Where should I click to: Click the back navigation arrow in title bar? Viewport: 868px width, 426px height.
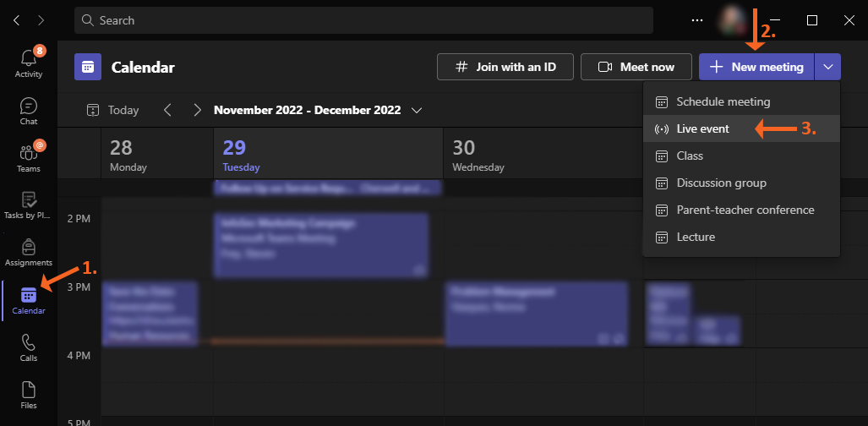[x=16, y=20]
